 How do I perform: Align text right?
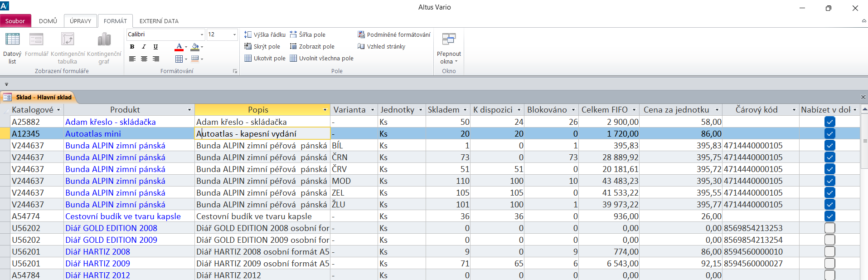[x=155, y=59]
